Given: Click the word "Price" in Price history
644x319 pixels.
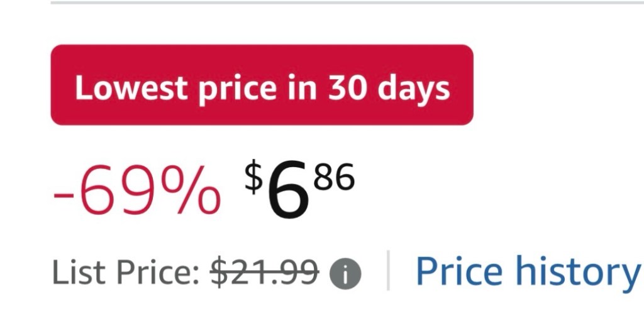Looking at the screenshot, I should [459, 271].
